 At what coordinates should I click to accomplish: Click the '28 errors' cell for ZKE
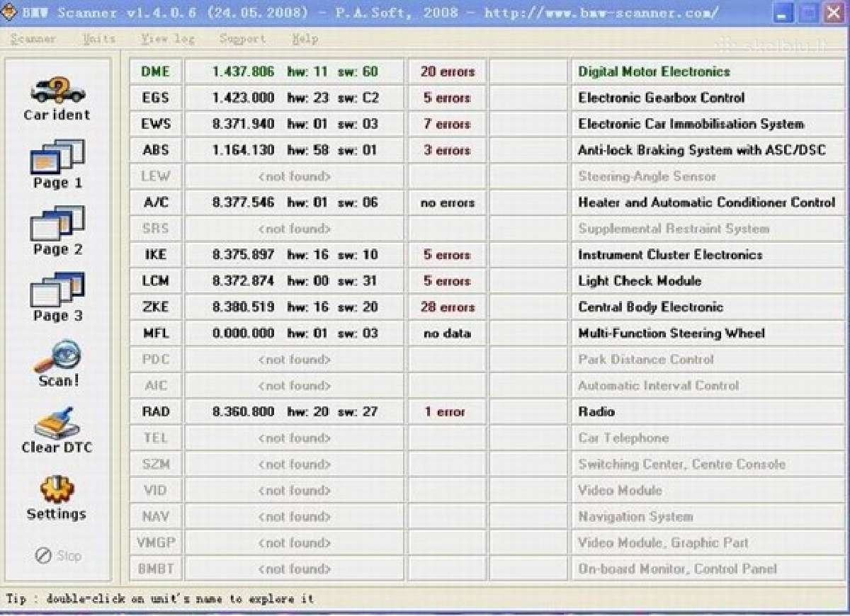pyautogui.click(x=447, y=307)
